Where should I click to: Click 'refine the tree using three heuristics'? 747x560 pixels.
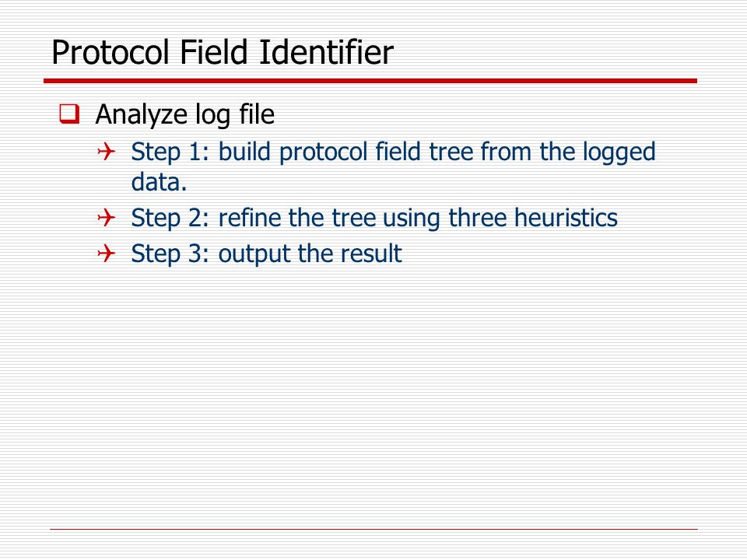(x=418, y=218)
